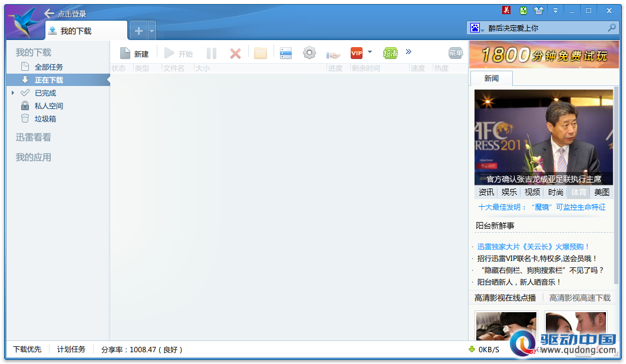The width and height of the screenshot is (626, 364).
Task: Click 点击登录 to log in
Action: pos(72,14)
